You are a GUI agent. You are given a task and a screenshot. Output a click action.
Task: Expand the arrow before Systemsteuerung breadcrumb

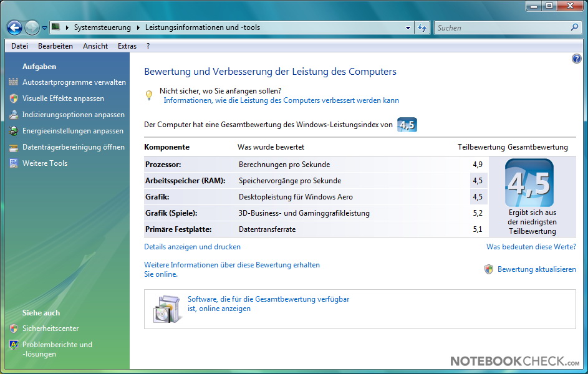point(67,27)
